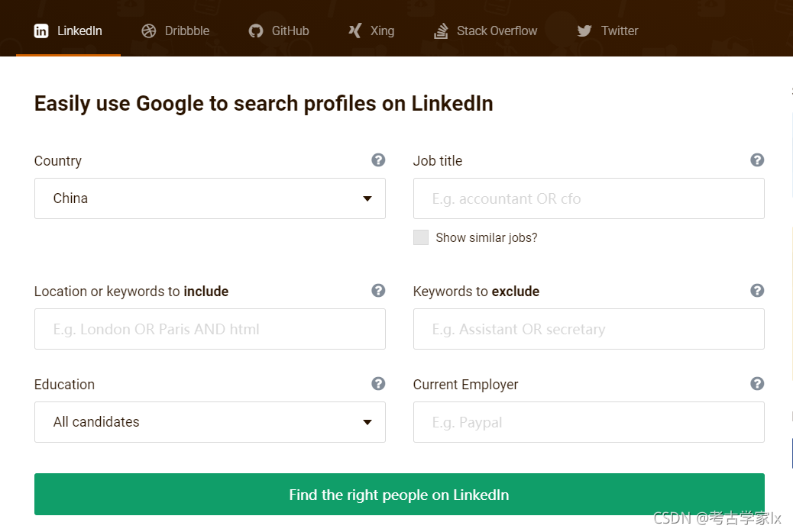Click the Dribbble basketball icon
This screenshot has width=793, height=532.
point(149,31)
